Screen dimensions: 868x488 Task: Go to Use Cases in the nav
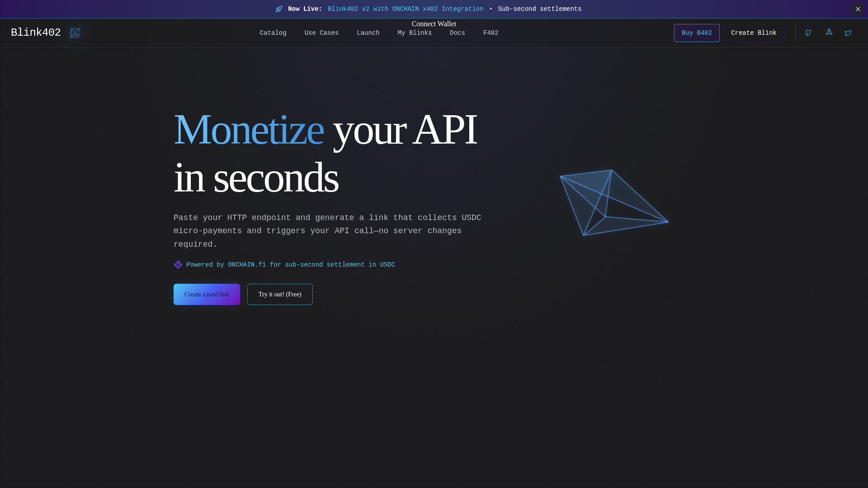click(x=321, y=33)
